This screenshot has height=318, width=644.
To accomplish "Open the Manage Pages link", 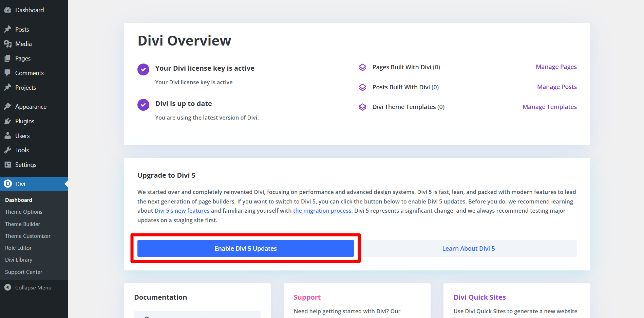I will (x=556, y=67).
